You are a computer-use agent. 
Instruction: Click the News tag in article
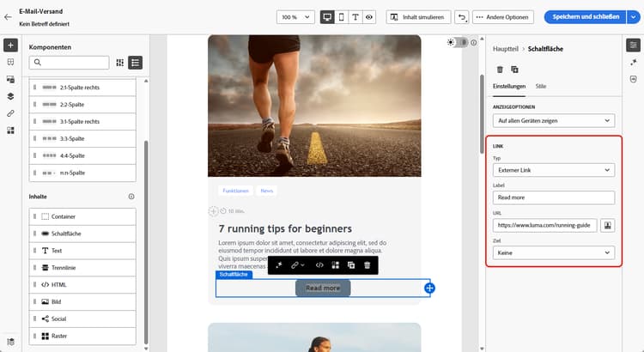point(266,191)
